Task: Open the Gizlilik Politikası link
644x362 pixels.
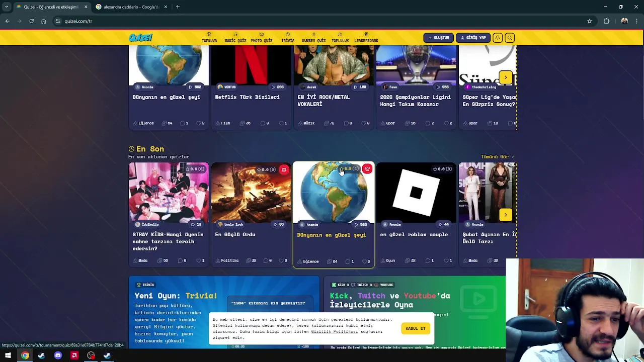Action: point(334,332)
